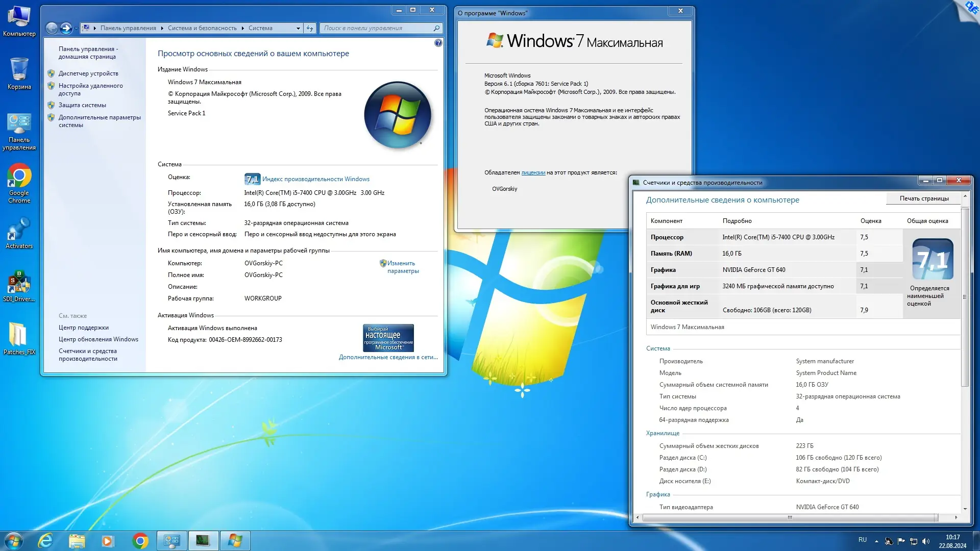Image resolution: width=980 pixels, height=551 pixels.
Task: Open Windows Media Player taskbar icon
Action: 107,541
